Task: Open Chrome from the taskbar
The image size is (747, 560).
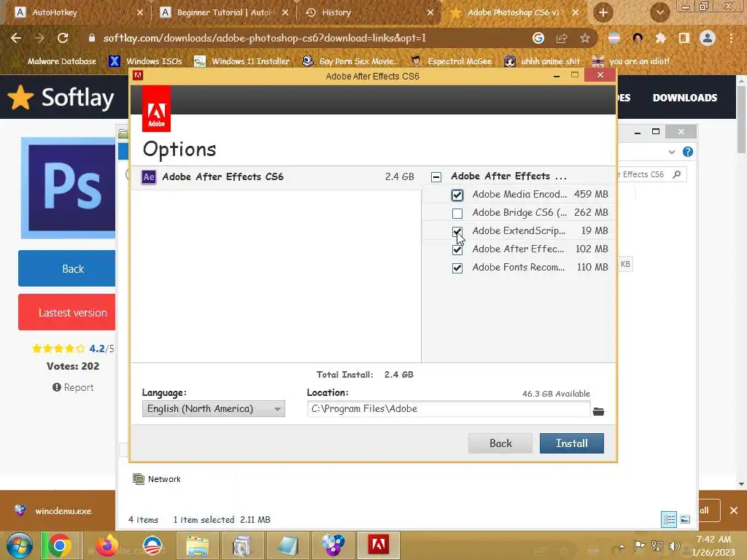Action: tap(60, 545)
